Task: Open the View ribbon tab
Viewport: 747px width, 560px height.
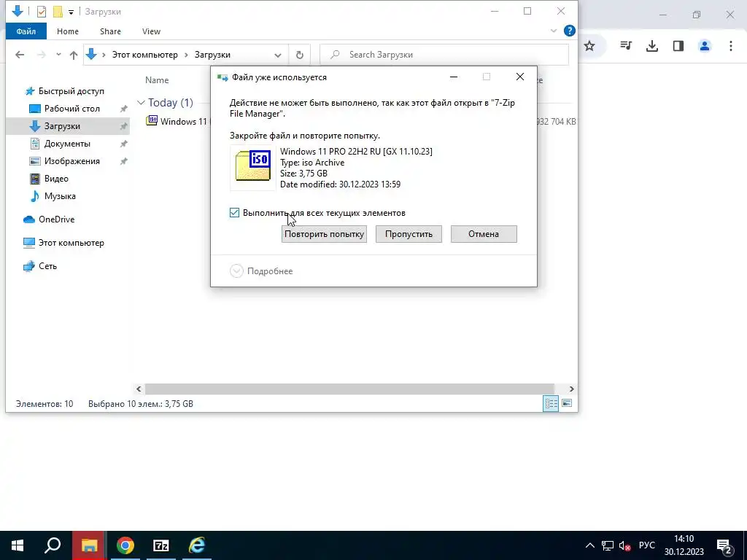Action: [x=151, y=31]
